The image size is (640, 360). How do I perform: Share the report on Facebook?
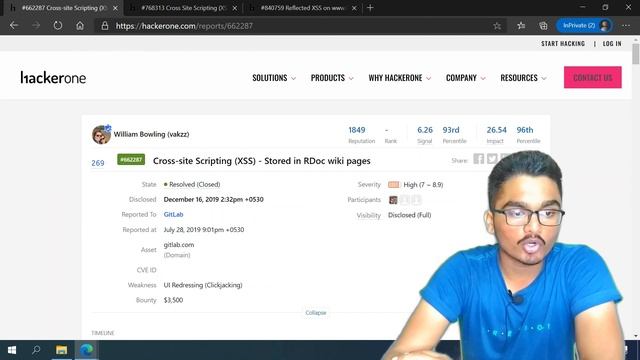click(478, 159)
